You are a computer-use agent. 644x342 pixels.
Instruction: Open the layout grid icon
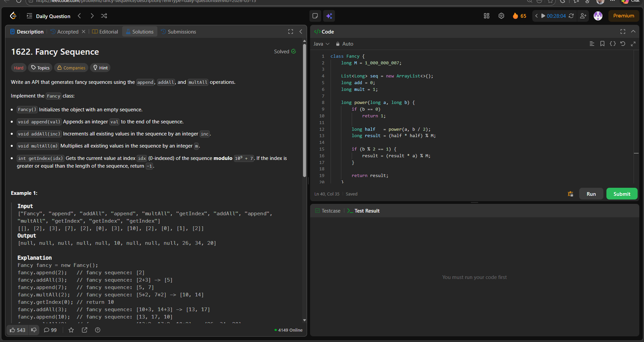pyautogui.click(x=486, y=16)
